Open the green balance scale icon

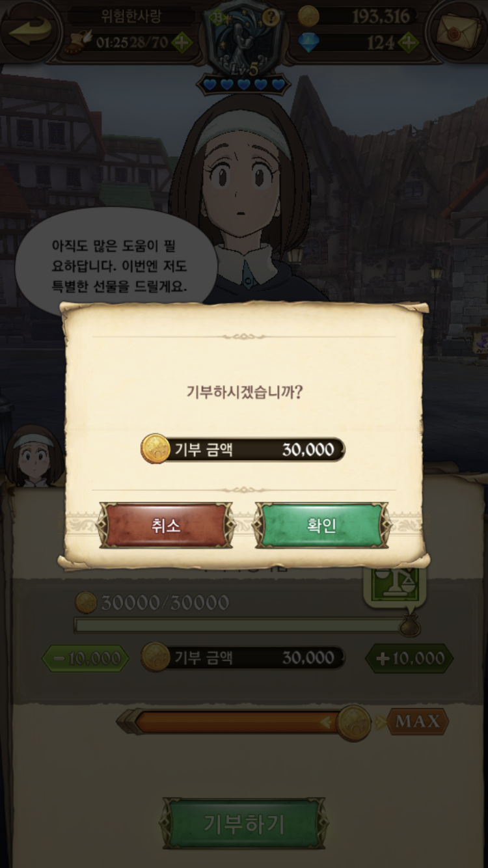click(395, 583)
